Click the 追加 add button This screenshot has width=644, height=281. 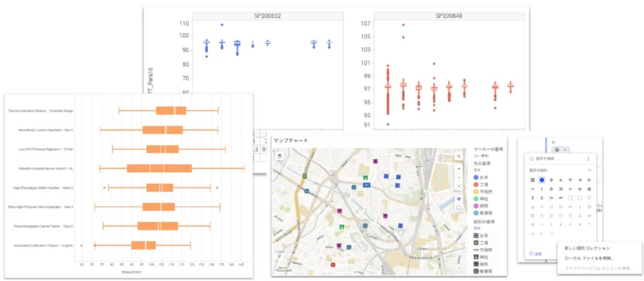click(x=538, y=254)
